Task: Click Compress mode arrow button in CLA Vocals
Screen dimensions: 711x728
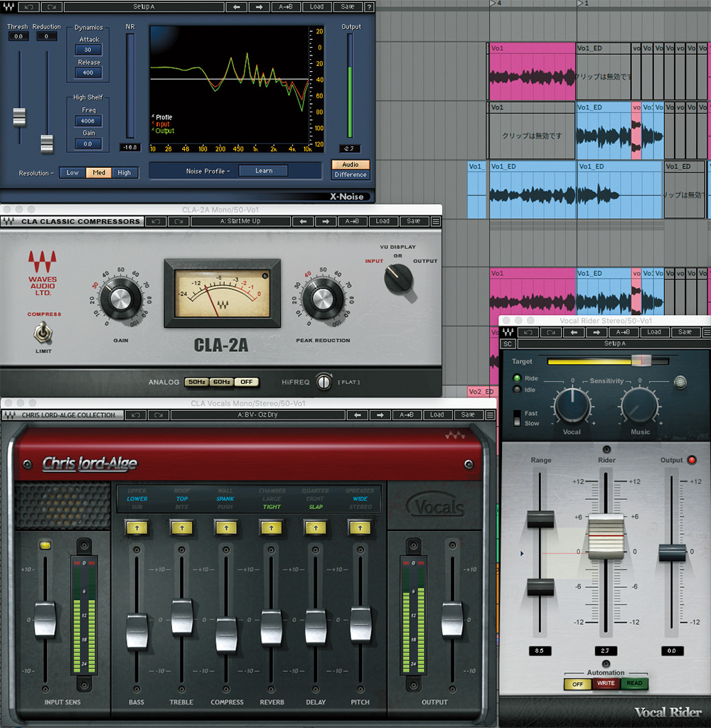Action: pyautogui.click(x=226, y=528)
